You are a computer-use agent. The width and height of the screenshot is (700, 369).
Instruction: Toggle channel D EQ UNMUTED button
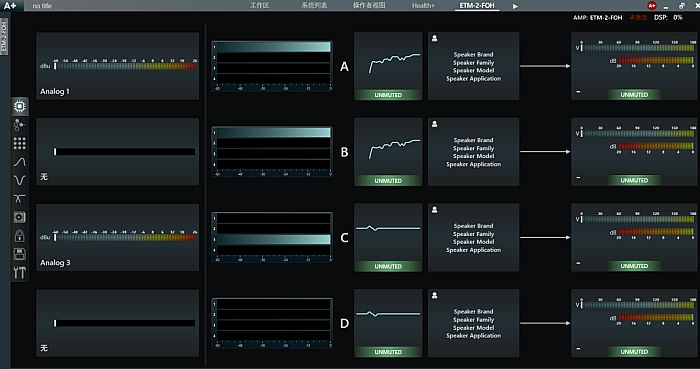[x=388, y=352]
